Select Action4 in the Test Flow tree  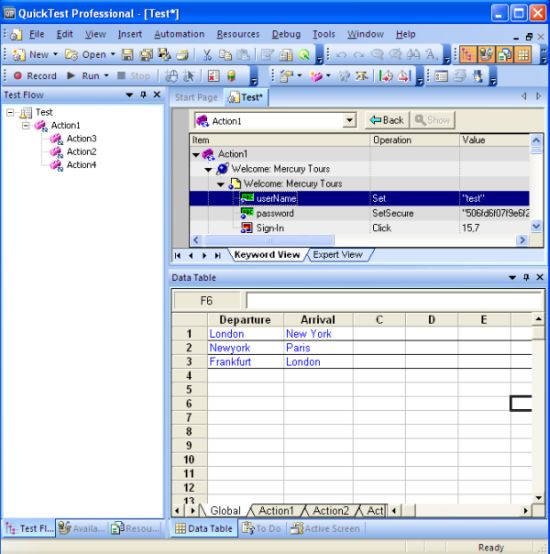81,165
